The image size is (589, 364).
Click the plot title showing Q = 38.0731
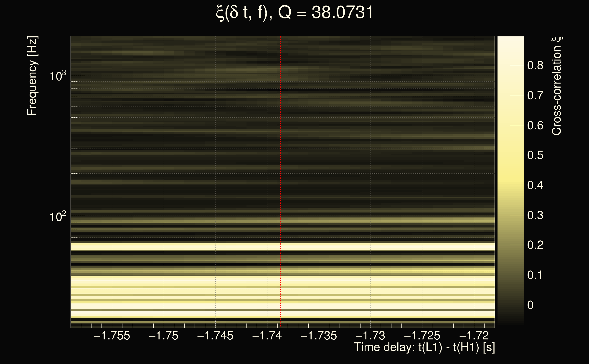pos(294,13)
